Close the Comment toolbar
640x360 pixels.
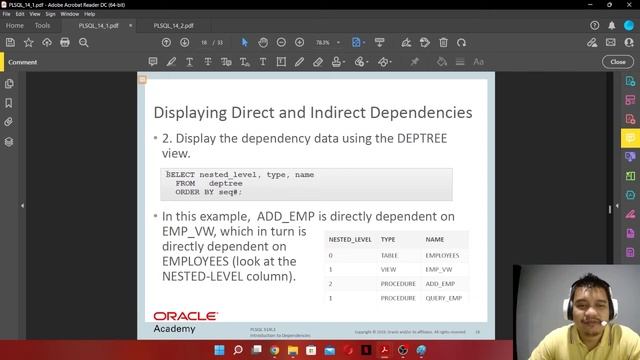(x=618, y=62)
